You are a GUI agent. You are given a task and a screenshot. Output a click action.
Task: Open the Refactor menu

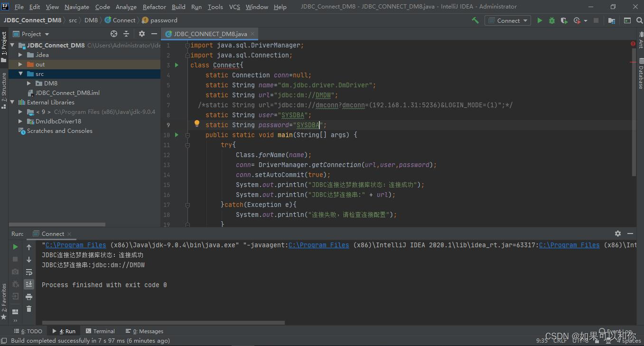pyautogui.click(x=154, y=7)
